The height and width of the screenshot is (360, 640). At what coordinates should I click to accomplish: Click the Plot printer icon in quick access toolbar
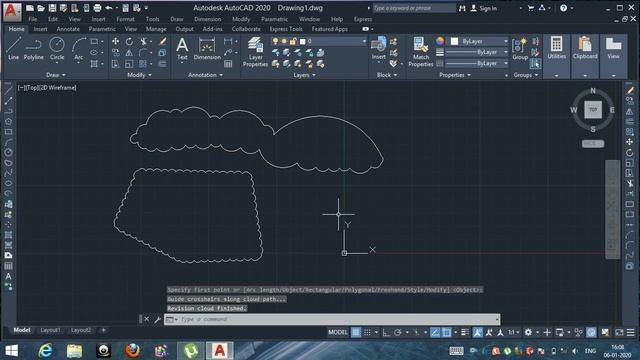pyautogui.click(x=97, y=8)
